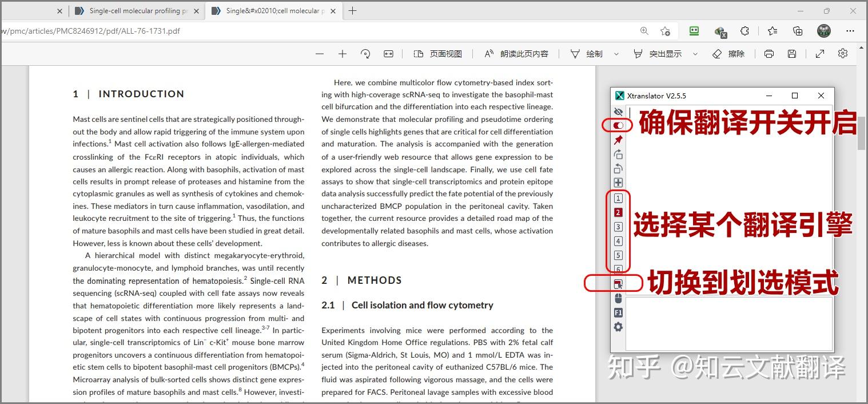Open browser extensions puzzle icon
The height and width of the screenshot is (404, 868).
tap(744, 31)
